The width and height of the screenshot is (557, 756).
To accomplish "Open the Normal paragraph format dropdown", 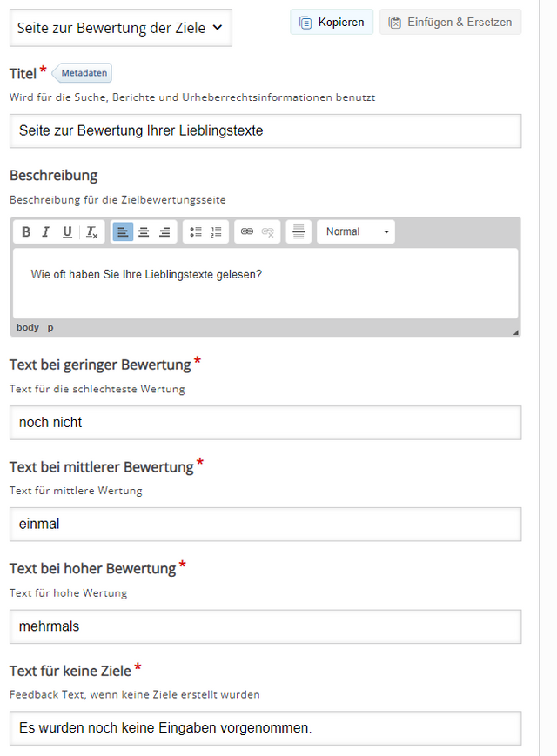I will [x=356, y=232].
